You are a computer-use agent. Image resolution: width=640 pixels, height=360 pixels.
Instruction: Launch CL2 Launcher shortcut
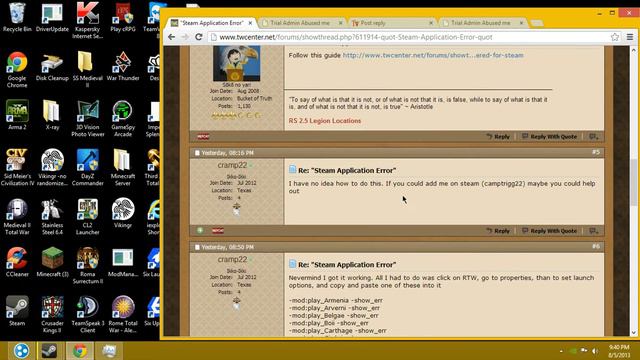(87, 216)
